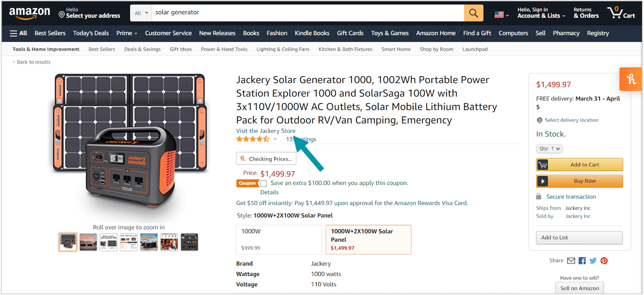Share via email envelope icon

tap(571, 261)
